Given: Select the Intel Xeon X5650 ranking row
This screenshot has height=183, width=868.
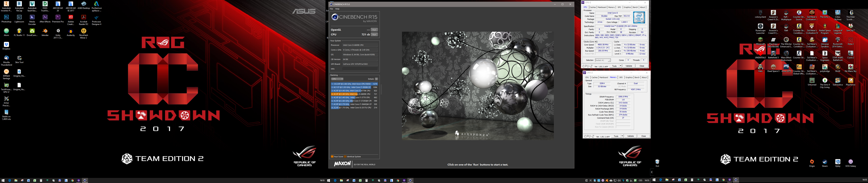Looking at the screenshot, I should click(354, 84).
